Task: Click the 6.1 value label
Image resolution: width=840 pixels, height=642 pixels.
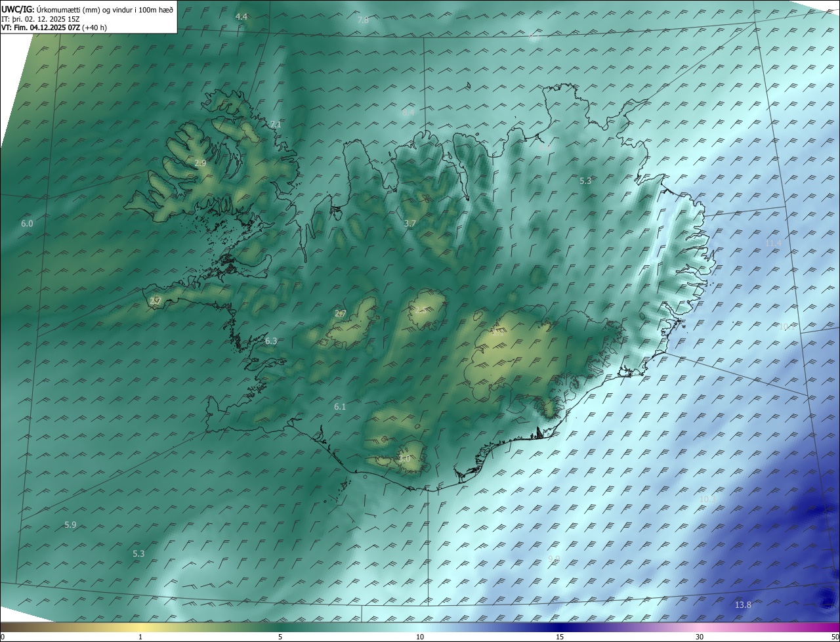Action: click(x=340, y=407)
